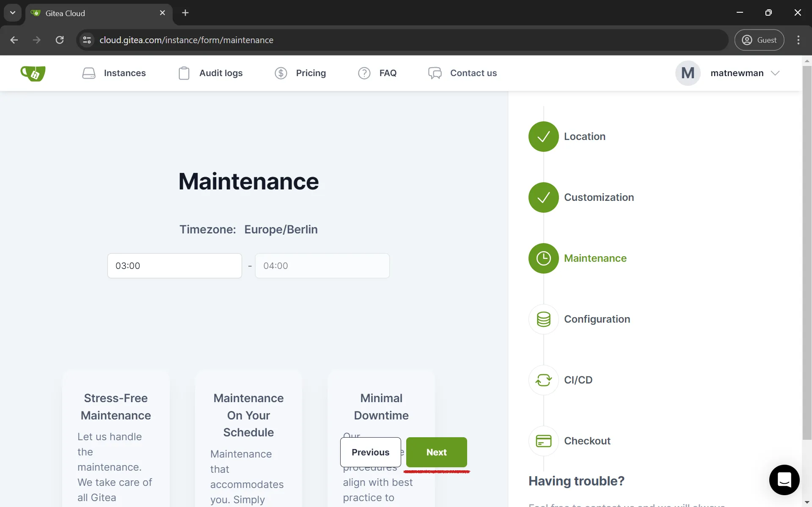This screenshot has height=507, width=812.
Task: Click the Audit logs clipboard icon
Action: [184, 73]
